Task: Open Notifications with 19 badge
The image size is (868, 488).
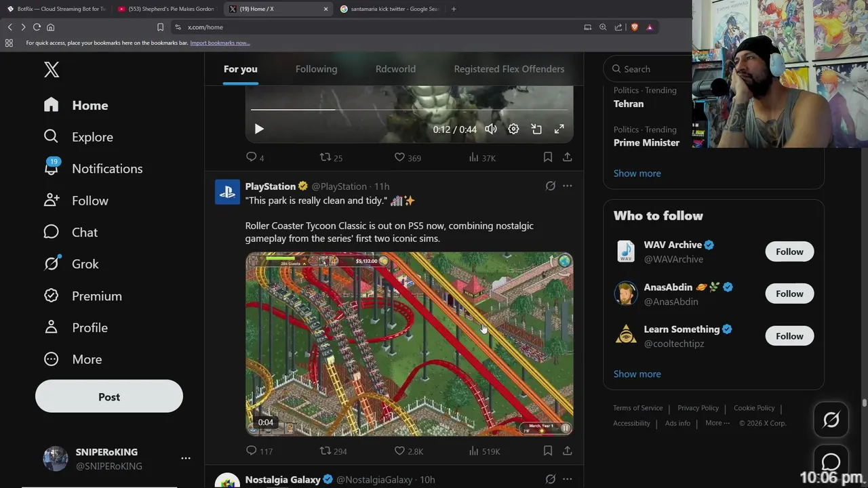Action: click(x=93, y=169)
